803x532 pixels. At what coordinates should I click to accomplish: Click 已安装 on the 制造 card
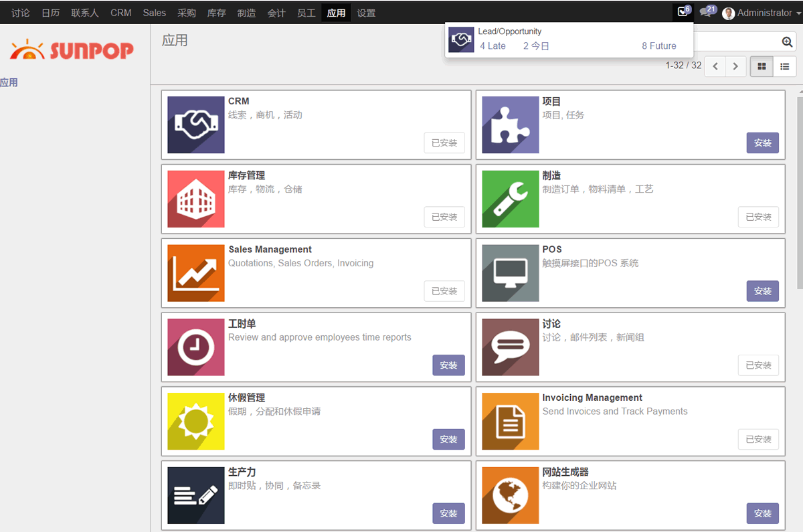(759, 217)
